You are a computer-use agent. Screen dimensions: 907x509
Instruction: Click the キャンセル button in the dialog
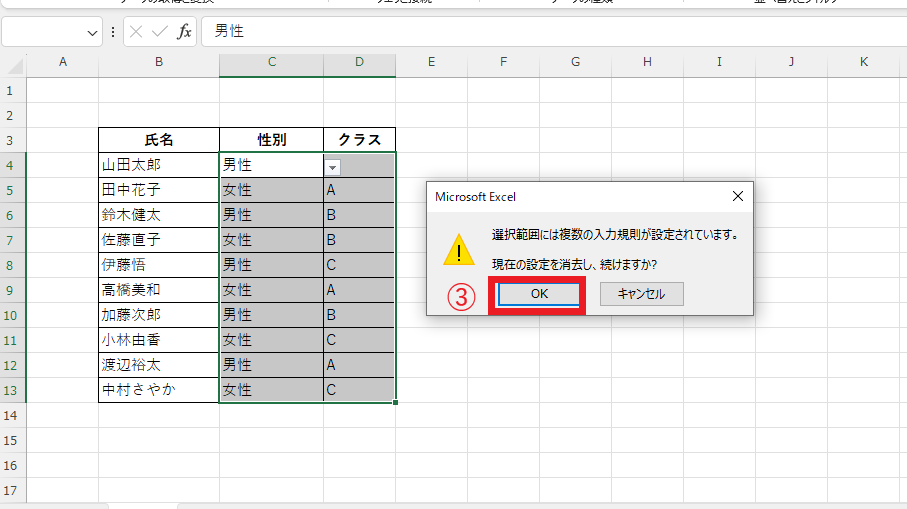(x=641, y=294)
